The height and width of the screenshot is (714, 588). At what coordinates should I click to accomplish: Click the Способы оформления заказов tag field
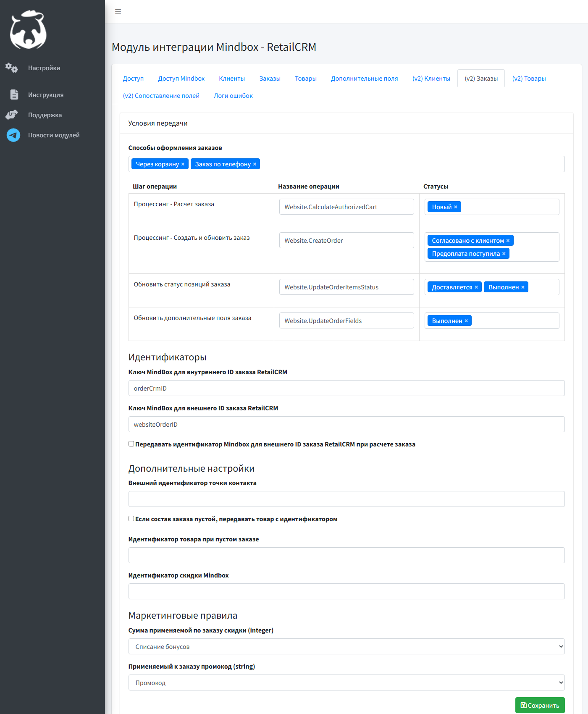tap(346, 164)
